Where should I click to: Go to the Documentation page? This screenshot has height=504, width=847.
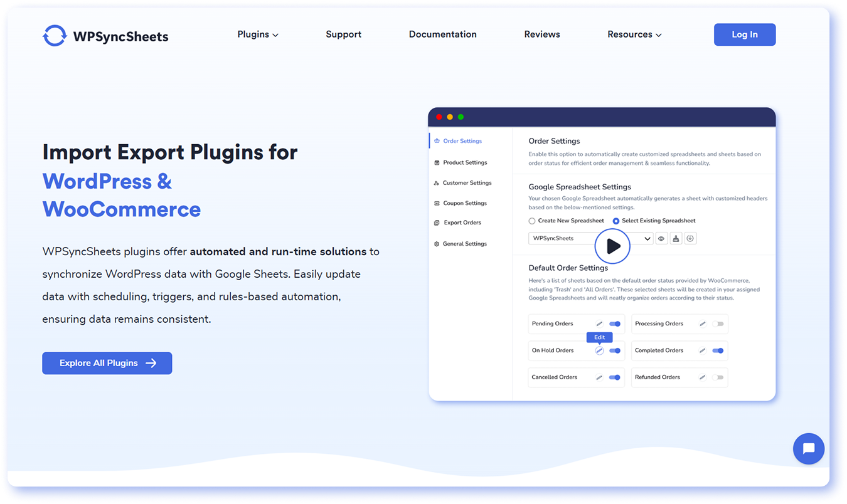point(442,34)
